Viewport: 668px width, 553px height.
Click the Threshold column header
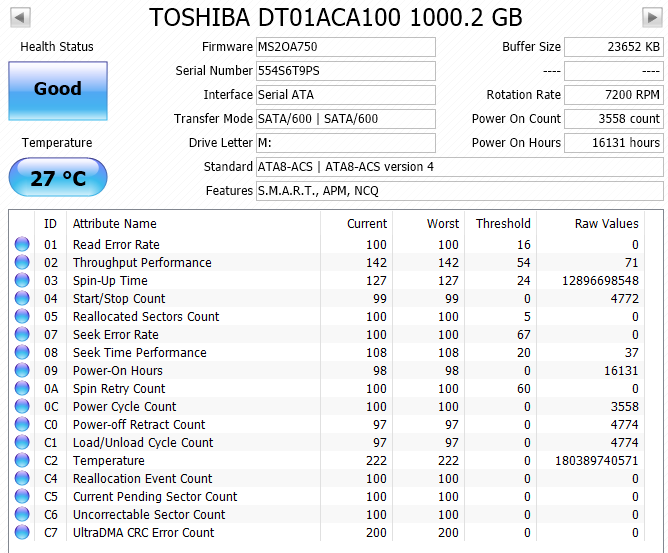pyautogui.click(x=501, y=224)
